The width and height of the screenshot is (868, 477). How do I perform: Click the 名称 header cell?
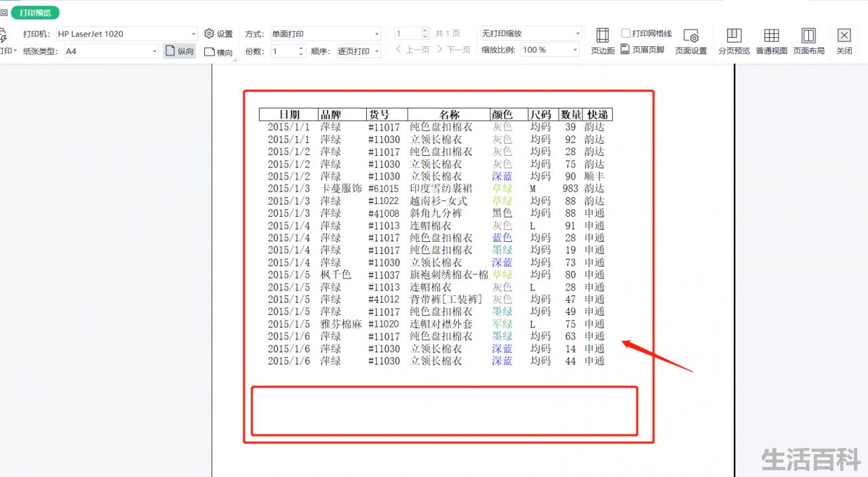pyautogui.click(x=449, y=115)
